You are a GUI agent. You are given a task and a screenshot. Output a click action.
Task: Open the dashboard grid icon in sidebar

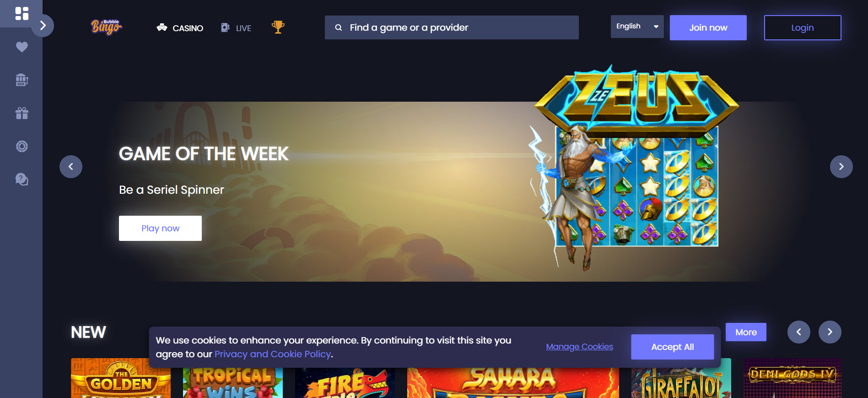pyautogui.click(x=22, y=13)
